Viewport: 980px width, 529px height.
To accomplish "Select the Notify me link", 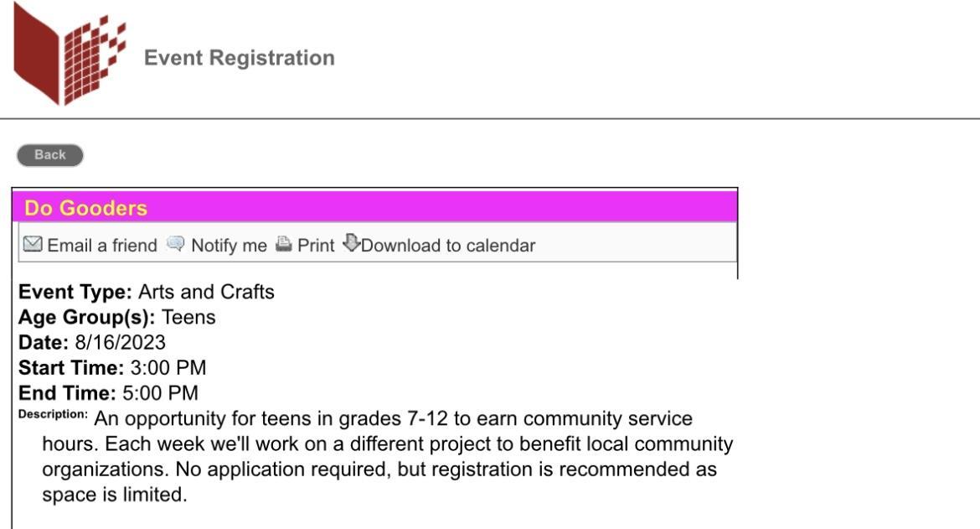I will point(229,246).
